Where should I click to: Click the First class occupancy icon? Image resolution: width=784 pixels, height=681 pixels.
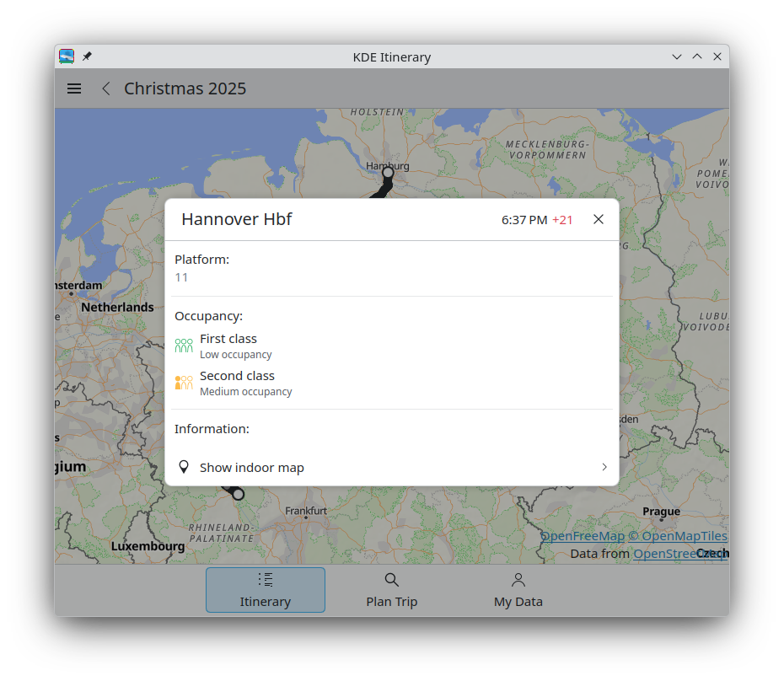184,346
